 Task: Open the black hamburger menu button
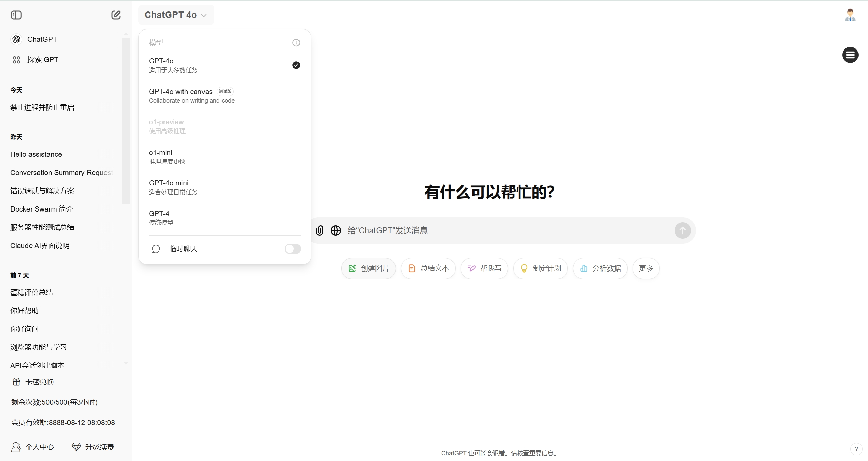coord(850,55)
